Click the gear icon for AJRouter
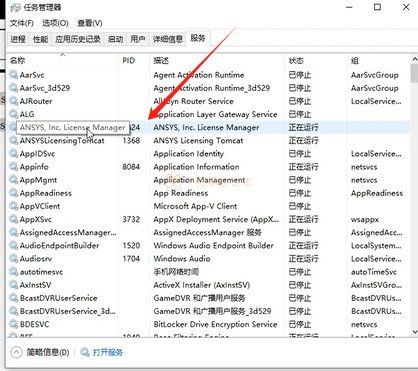 pos(14,101)
